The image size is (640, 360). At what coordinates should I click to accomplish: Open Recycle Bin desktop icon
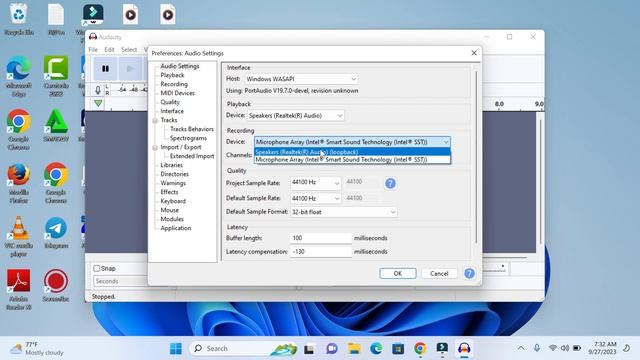[19, 19]
